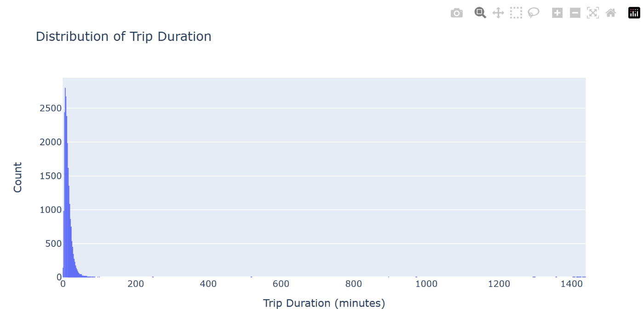The image size is (644, 325).
Task: Activate the Pan tool
Action: (x=498, y=13)
